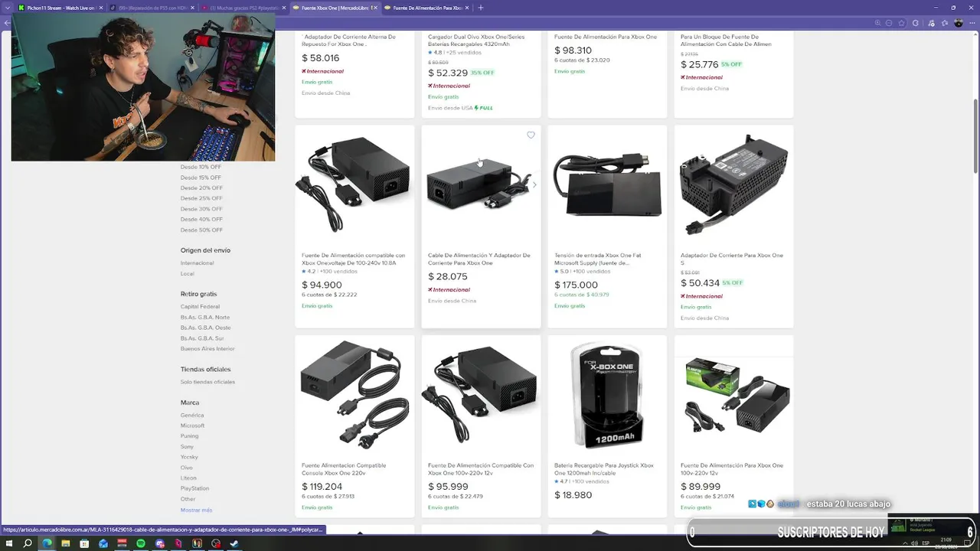980x551 pixels.
Task: Filter discounts by Desde 20% OFF
Action: pyautogui.click(x=201, y=188)
